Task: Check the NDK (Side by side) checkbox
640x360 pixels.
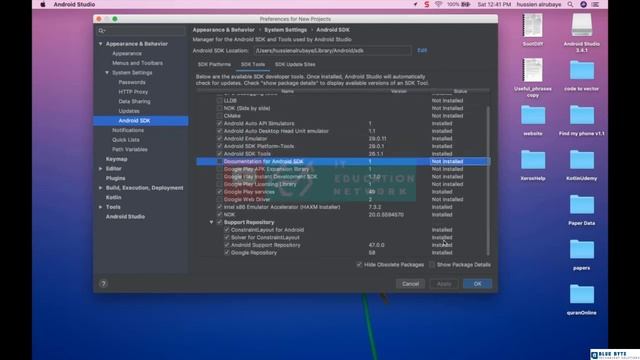Action: pyautogui.click(x=220, y=108)
